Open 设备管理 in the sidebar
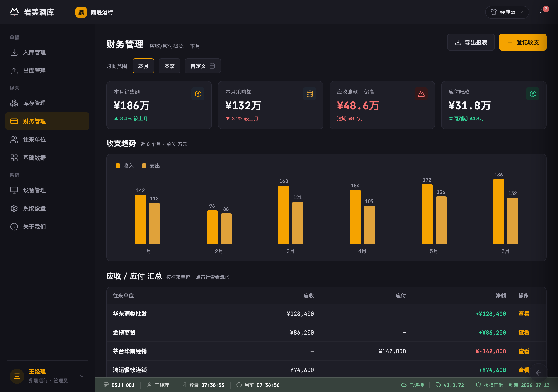Viewport: 558px width, 392px height. (x=47, y=190)
